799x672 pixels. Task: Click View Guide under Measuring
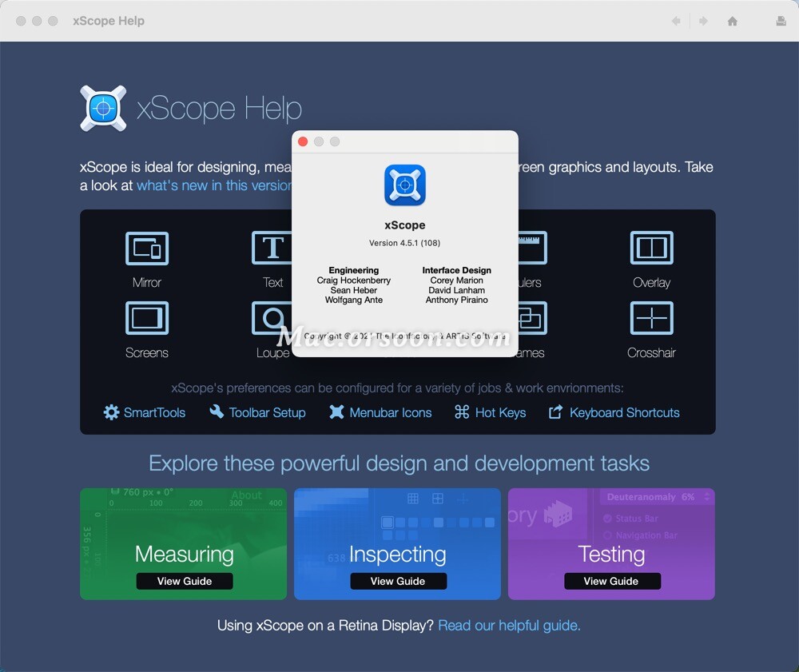pyautogui.click(x=184, y=581)
